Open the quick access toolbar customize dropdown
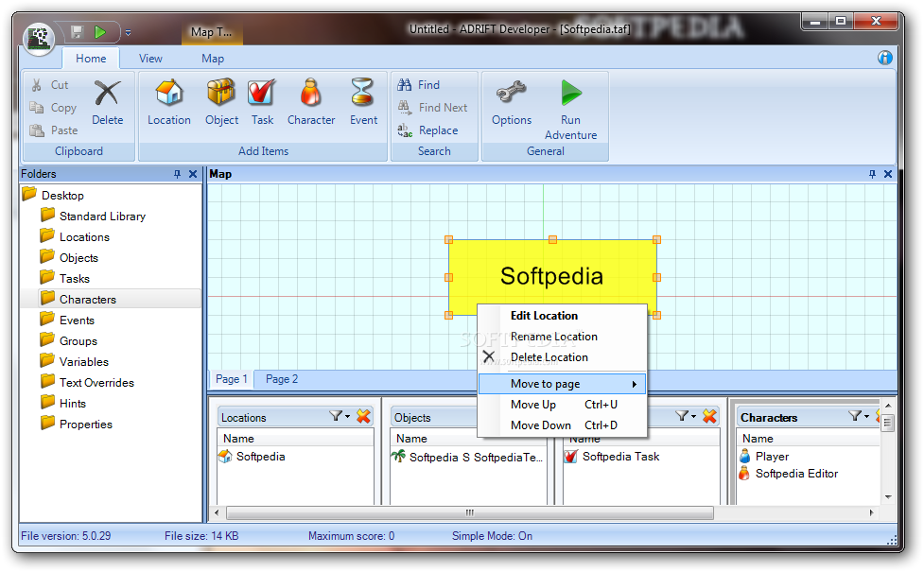 point(128,33)
